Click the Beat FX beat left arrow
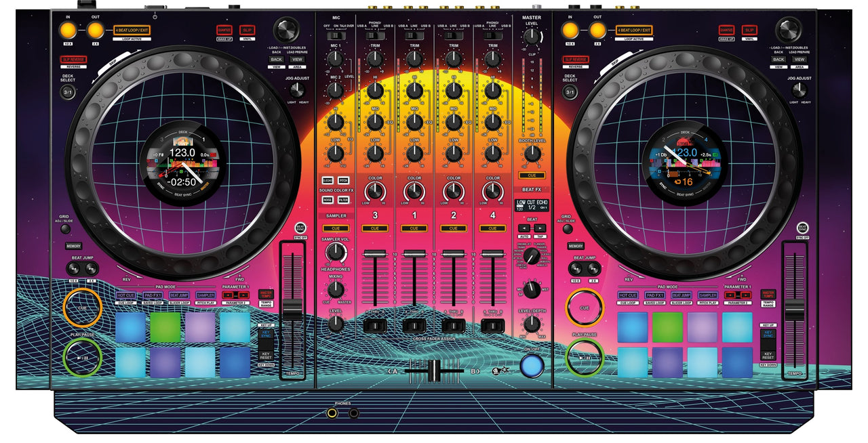868x443 pixels. tap(524, 228)
